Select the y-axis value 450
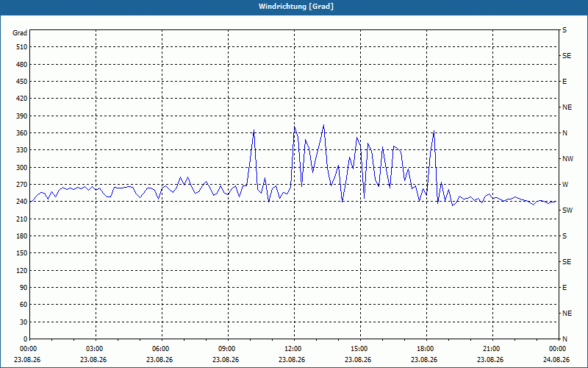This screenshot has height=368, width=588. pyautogui.click(x=22, y=82)
